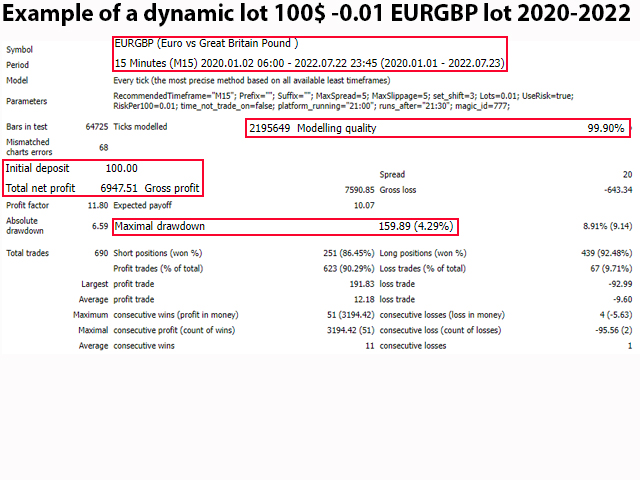Click the spread value '20'
The width and height of the screenshot is (640, 480).
click(627, 175)
